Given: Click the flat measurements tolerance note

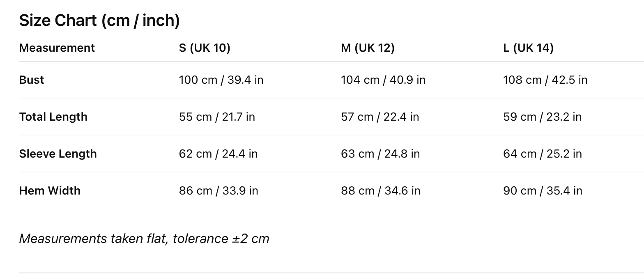Looking at the screenshot, I should [144, 238].
